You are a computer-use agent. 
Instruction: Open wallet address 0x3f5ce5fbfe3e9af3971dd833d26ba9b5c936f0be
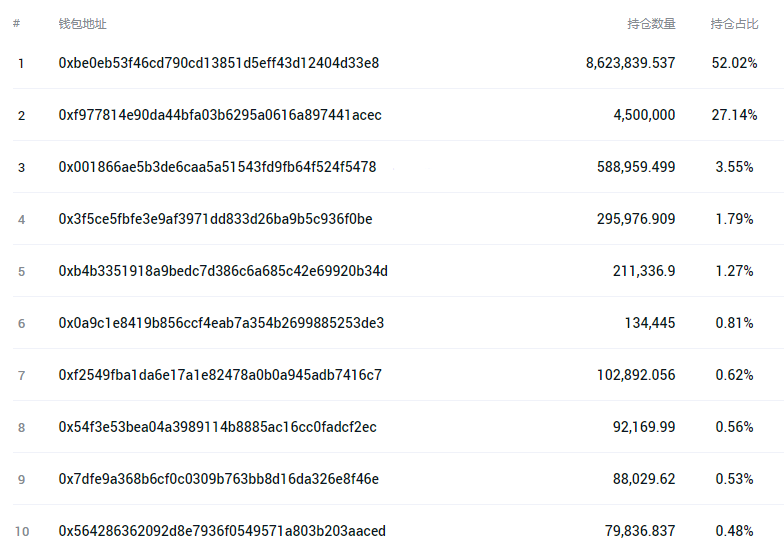[216, 219]
